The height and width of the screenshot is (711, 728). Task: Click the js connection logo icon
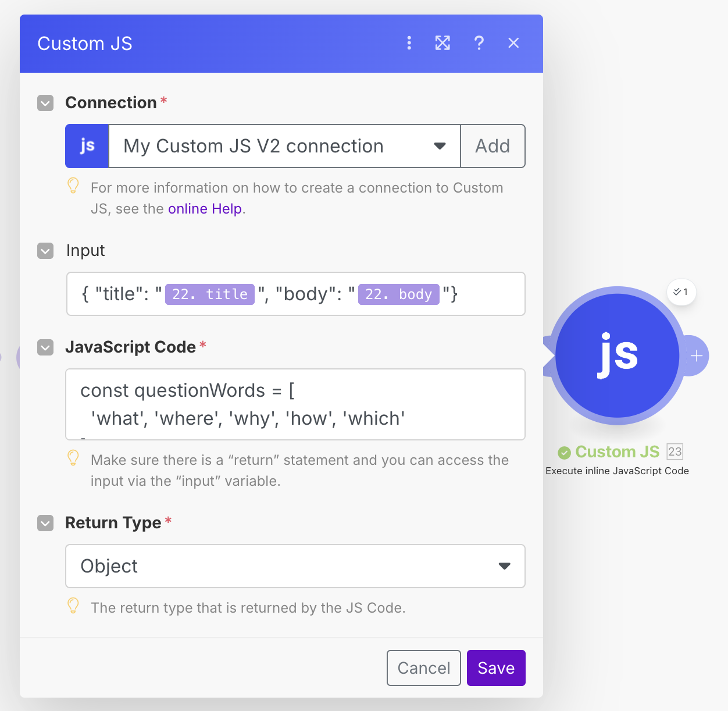[87, 145]
